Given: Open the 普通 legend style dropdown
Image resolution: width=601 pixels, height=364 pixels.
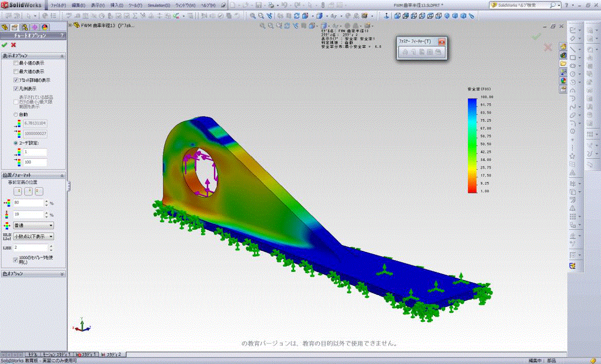Looking at the screenshot, I should pyautogui.click(x=33, y=225).
